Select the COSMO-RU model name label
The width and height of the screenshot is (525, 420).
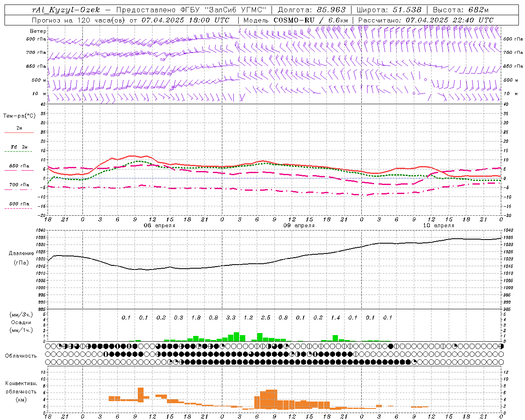(294, 20)
